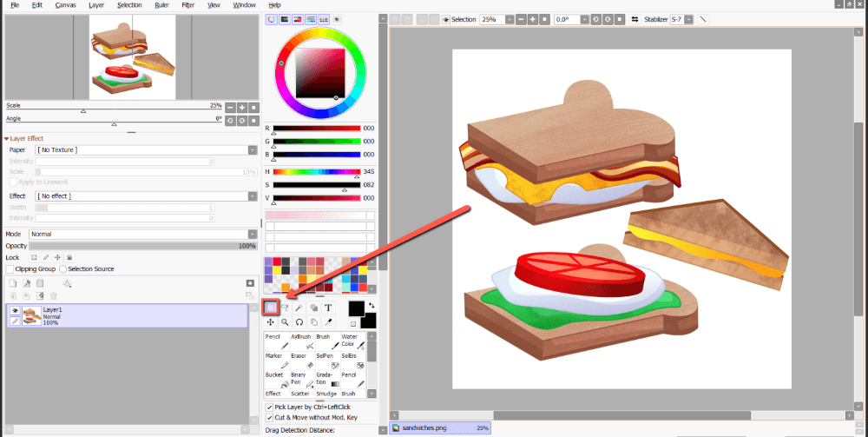Open the blending Mode dropdown

[142, 235]
